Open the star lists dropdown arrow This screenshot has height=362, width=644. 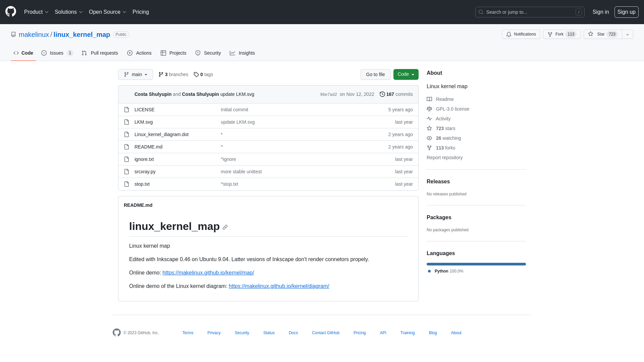pos(628,34)
